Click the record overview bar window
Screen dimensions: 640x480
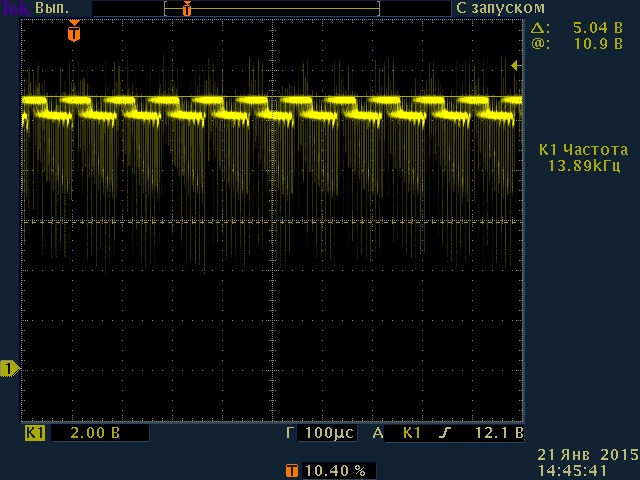click(272, 8)
